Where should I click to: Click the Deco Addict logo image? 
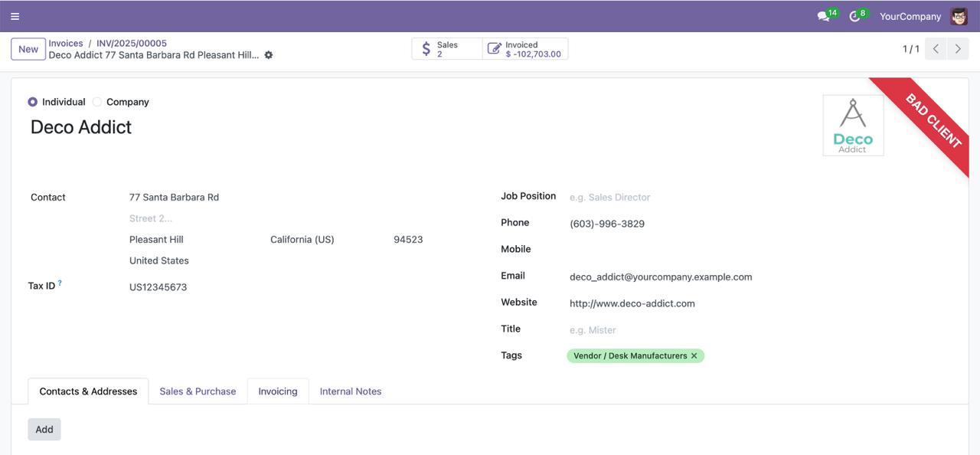[x=853, y=125]
